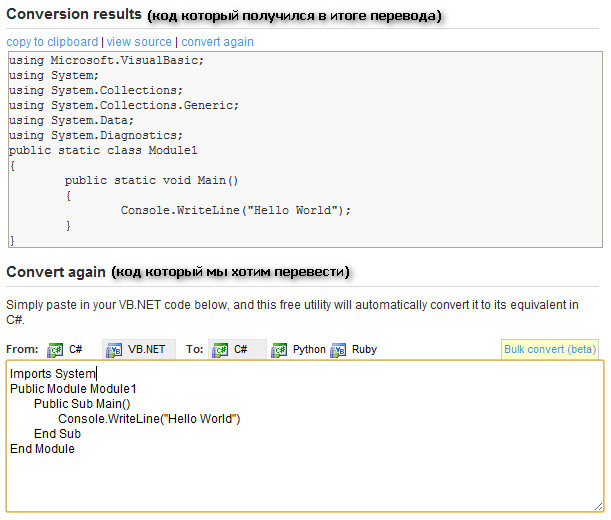This screenshot has height=520, width=611.
Task: Click the copy to clipboard link
Action: tap(52, 42)
